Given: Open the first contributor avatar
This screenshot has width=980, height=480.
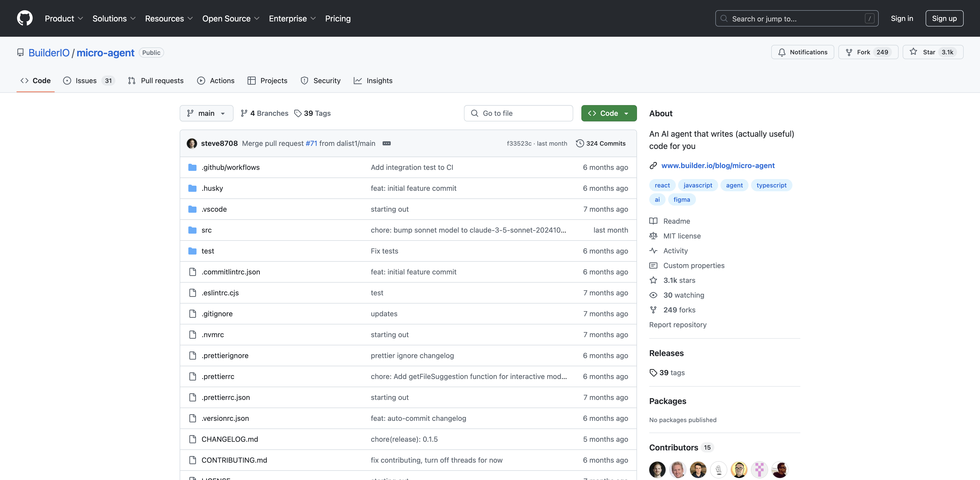Looking at the screenshot, I should (657, 469).
